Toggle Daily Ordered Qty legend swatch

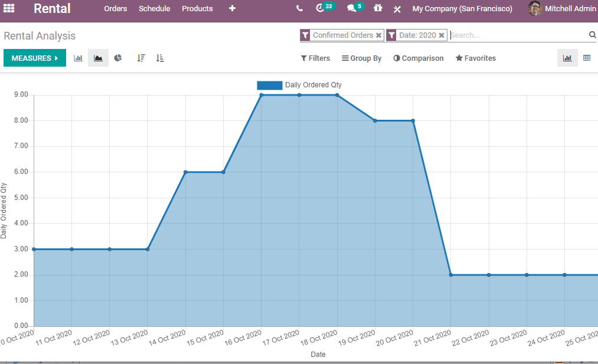click(x=270, y=85)
